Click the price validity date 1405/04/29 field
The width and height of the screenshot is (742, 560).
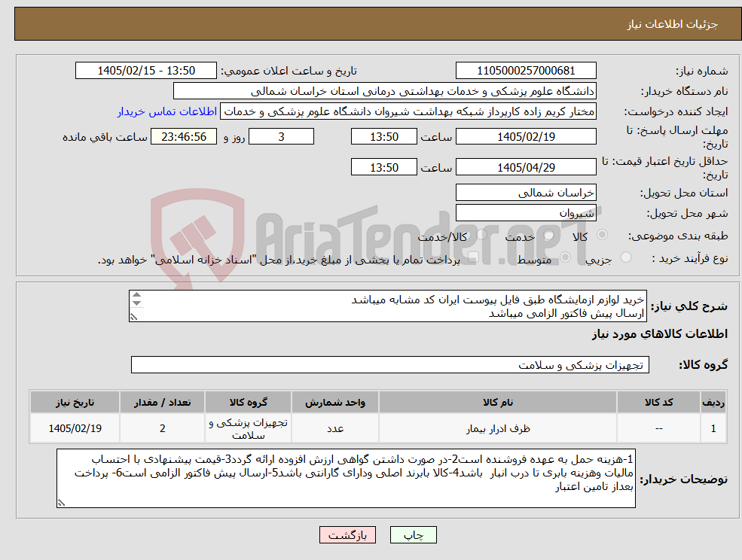tap(526, 167)
